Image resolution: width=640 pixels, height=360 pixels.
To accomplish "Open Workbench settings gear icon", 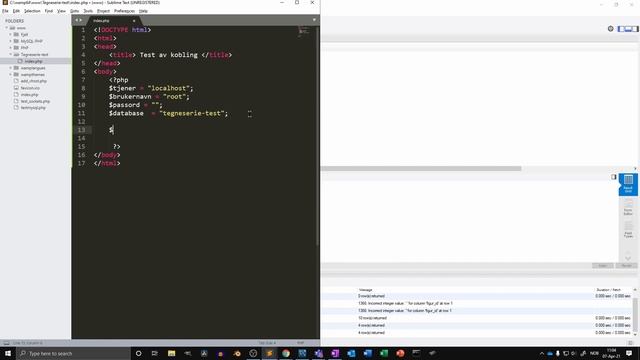I will pos(611,29).
